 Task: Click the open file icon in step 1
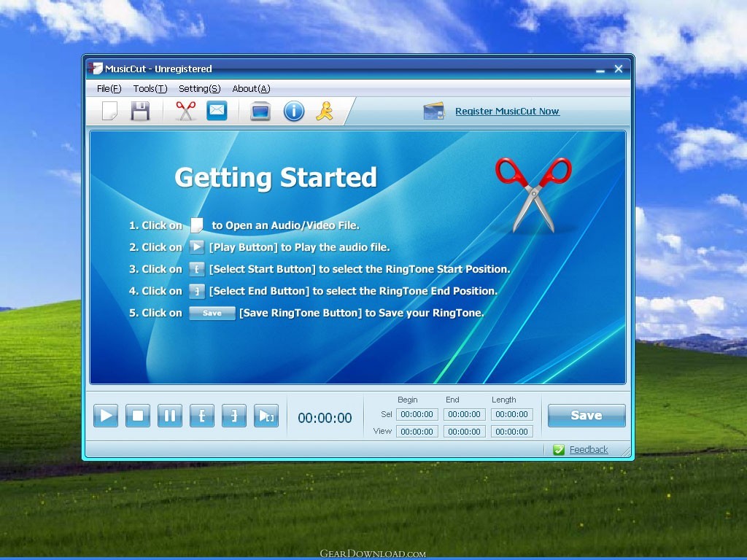coord(197,225)
